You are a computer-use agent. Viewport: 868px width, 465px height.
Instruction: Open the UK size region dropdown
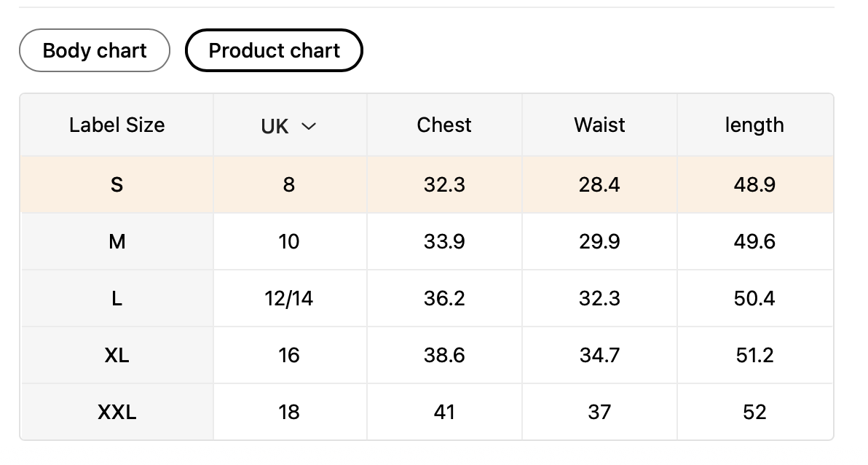(288, 126)
